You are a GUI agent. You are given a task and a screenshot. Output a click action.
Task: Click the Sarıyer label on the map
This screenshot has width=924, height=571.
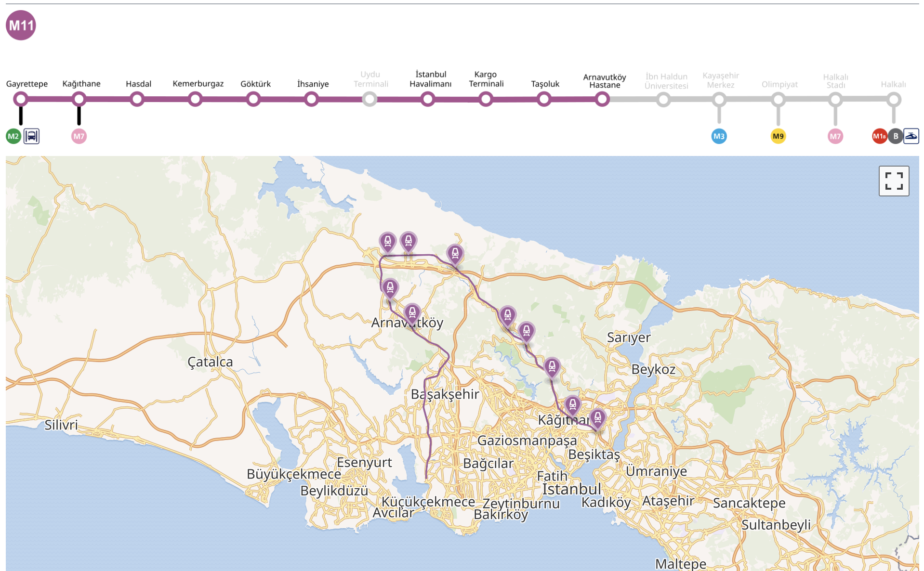[x=629, y=337]
